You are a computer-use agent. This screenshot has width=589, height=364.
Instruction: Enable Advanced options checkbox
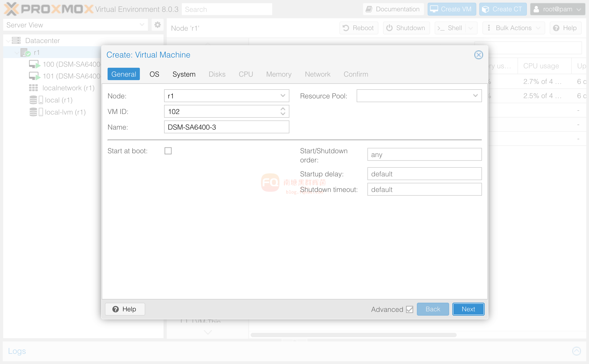tap(410, 309)
